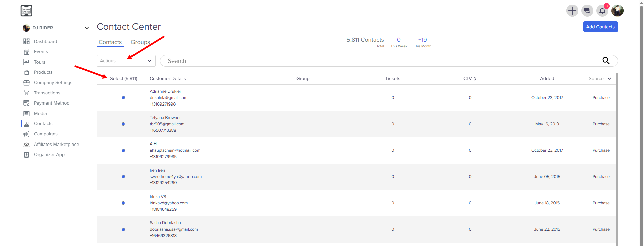Click the Payment Method card icon

[x=26, y=103]
